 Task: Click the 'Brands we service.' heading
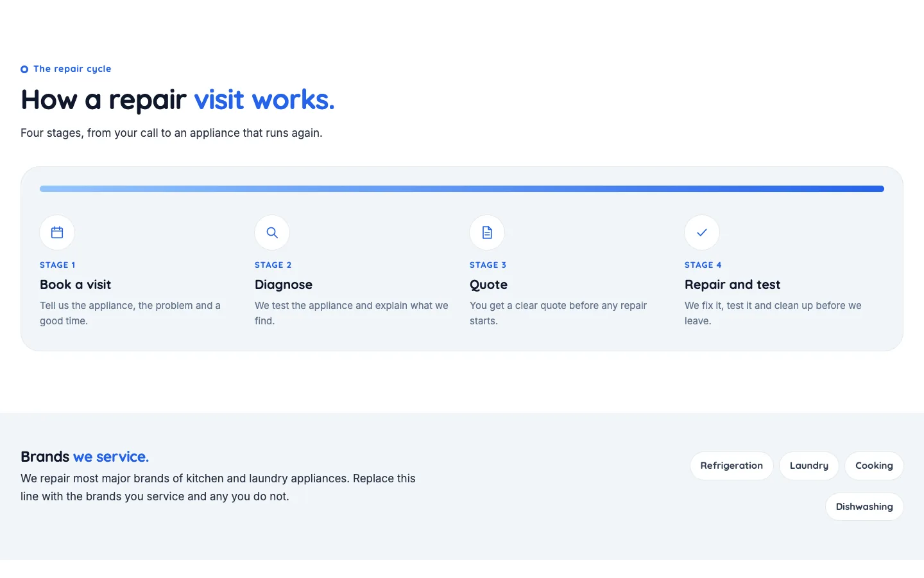(x=85, y=457)
